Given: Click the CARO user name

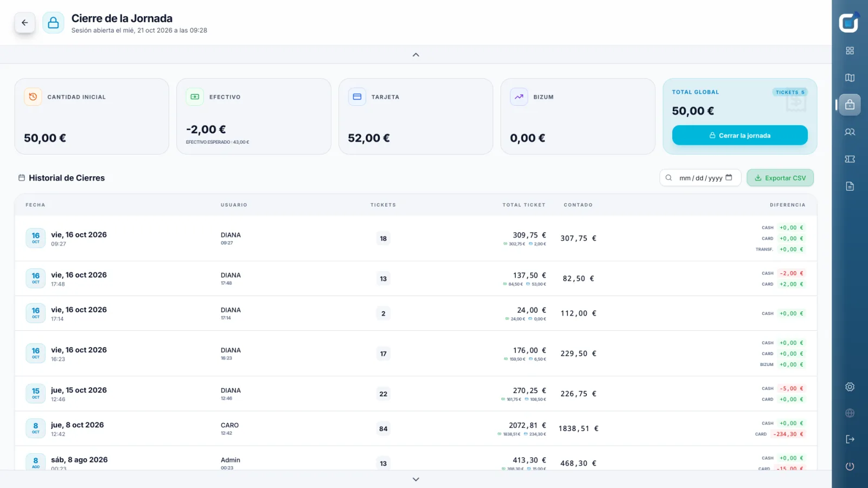Looking at the screenshot, I should [229, 425].
